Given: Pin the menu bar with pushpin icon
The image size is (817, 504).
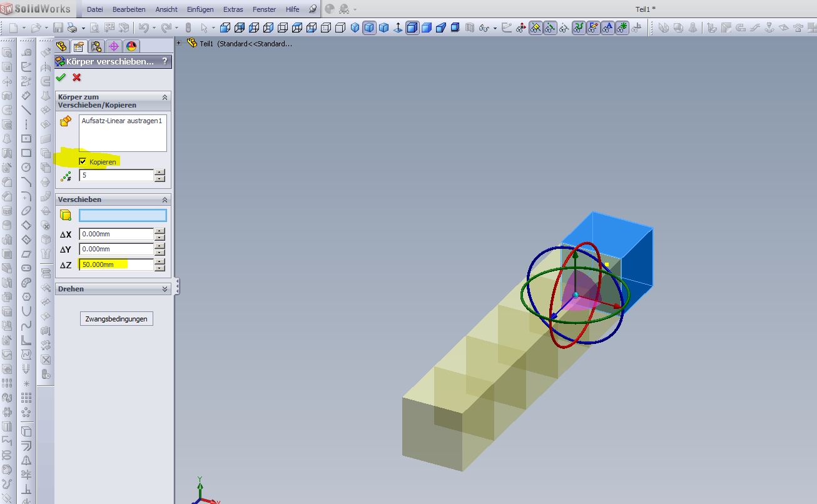Looking at the screenshot, I should pyautogui.click(x=313, y=9).
